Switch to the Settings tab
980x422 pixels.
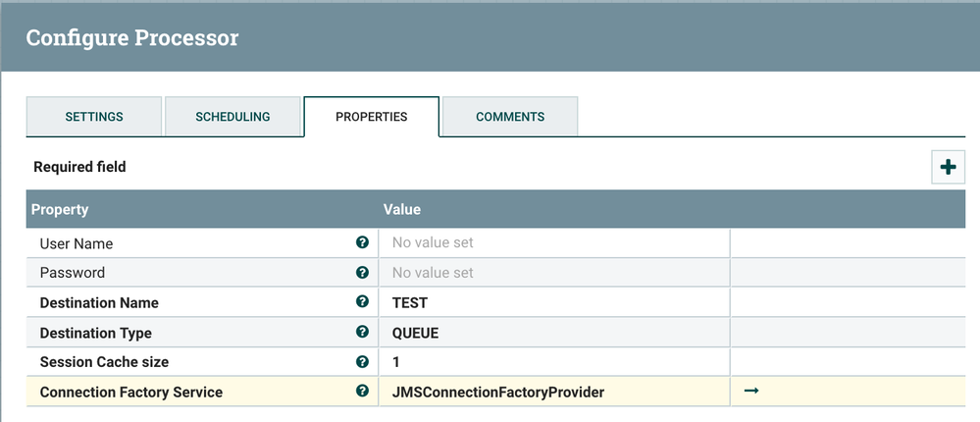94,117
